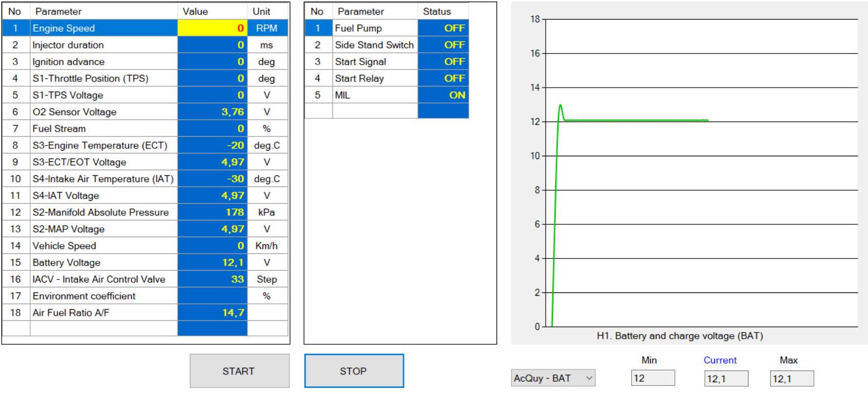Click the Value column header
The image size is (868, 394).
pos(212,11)
